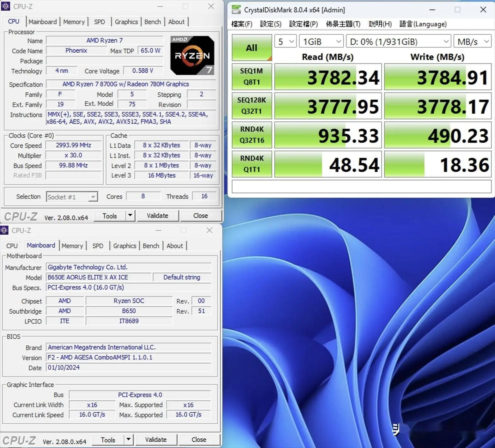Click the empty comment field in CrystalDiskMark

point(362,187)
